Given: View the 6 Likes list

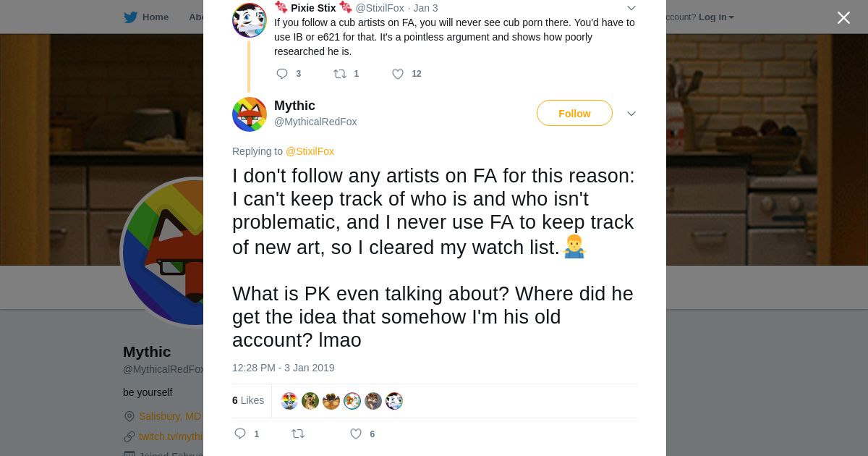Looking at the screenshot, I should point(248,400).
